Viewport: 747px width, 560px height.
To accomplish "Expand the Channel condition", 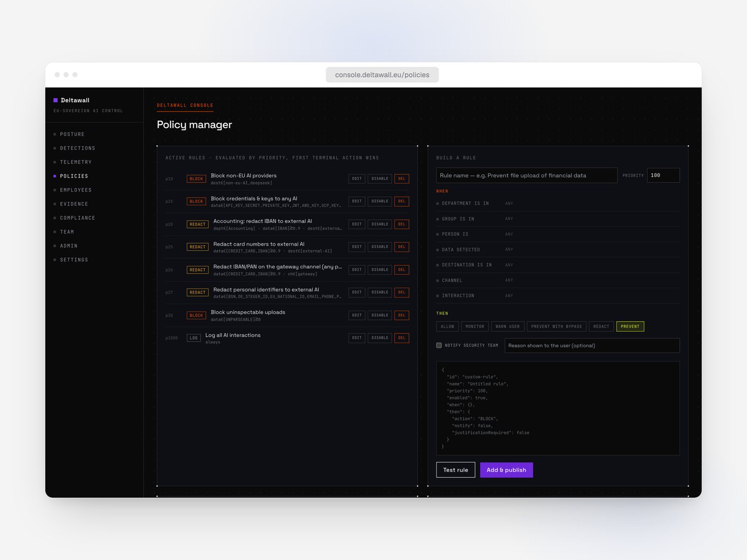I will (x=558, y=281).
